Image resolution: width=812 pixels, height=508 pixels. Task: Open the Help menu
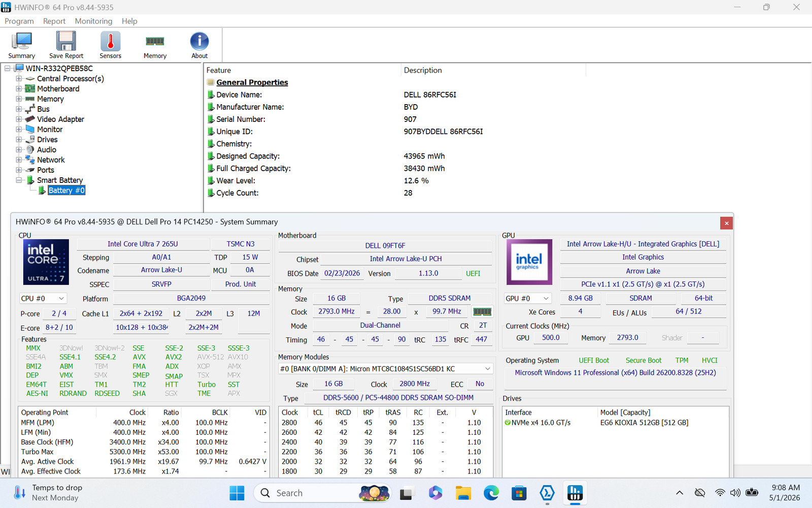click(129, 21)
